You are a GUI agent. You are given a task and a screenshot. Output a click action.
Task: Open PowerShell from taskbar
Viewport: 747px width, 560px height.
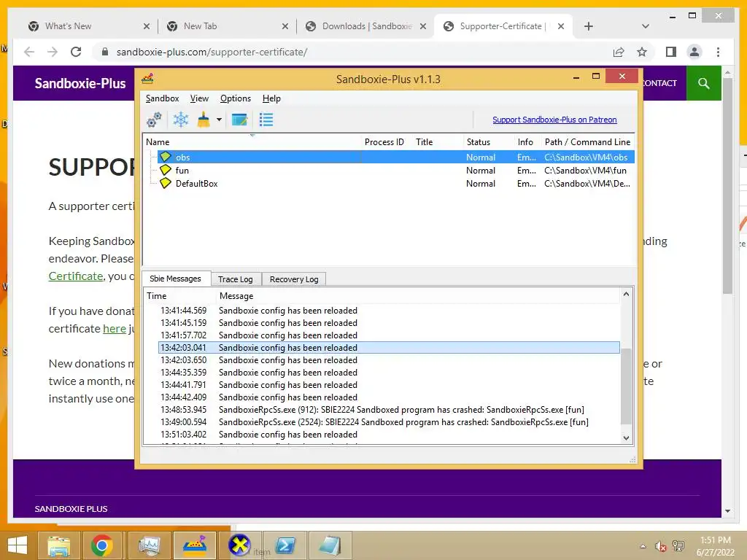285,545
